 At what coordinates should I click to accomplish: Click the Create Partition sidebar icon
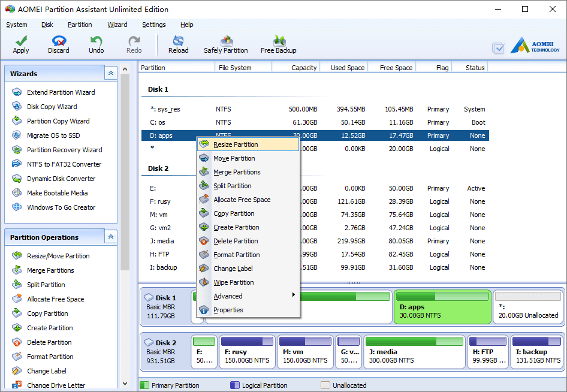17,328
